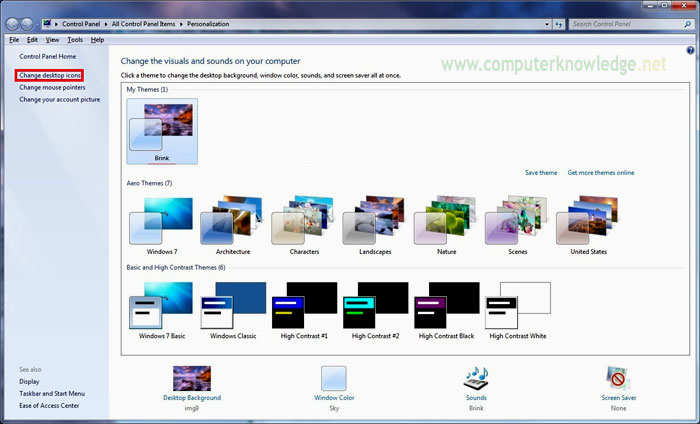The height and width of the screenshot is (424, 700).
Task: Select the High Contrast #1 theme
Action: 304,310
